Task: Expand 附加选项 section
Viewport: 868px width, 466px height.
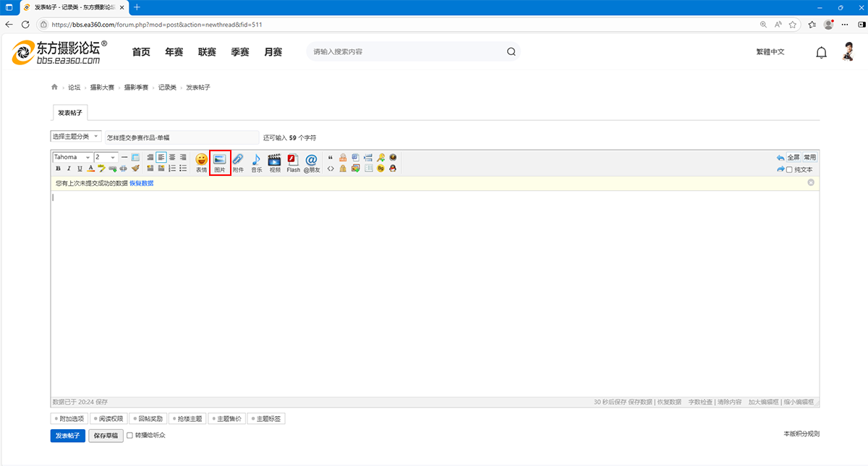Action: [x=69, y=418]
